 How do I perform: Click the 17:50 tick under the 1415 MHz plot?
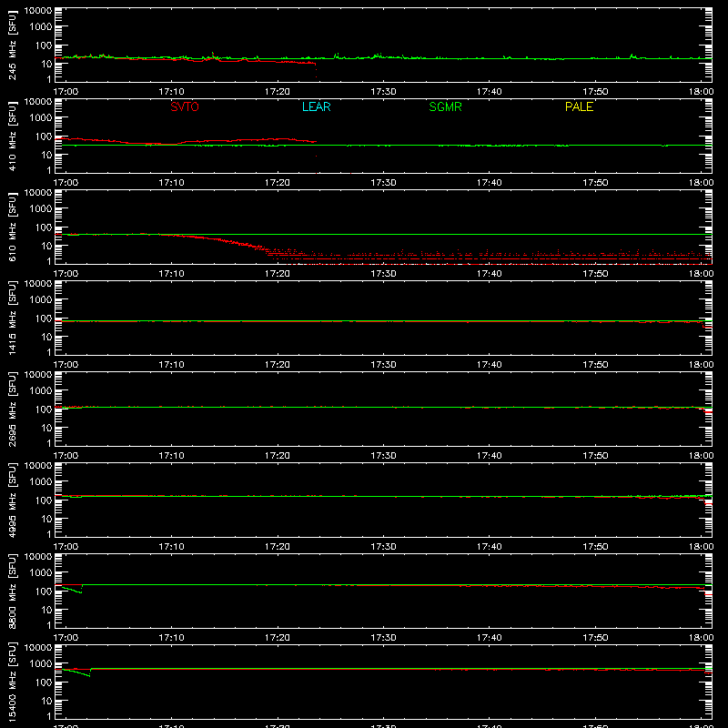tap(595, 365)
